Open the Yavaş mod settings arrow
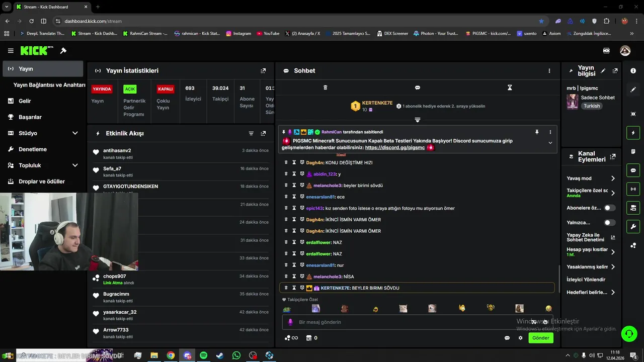Screen dimensions: 644x362 [x=613, y=178]
